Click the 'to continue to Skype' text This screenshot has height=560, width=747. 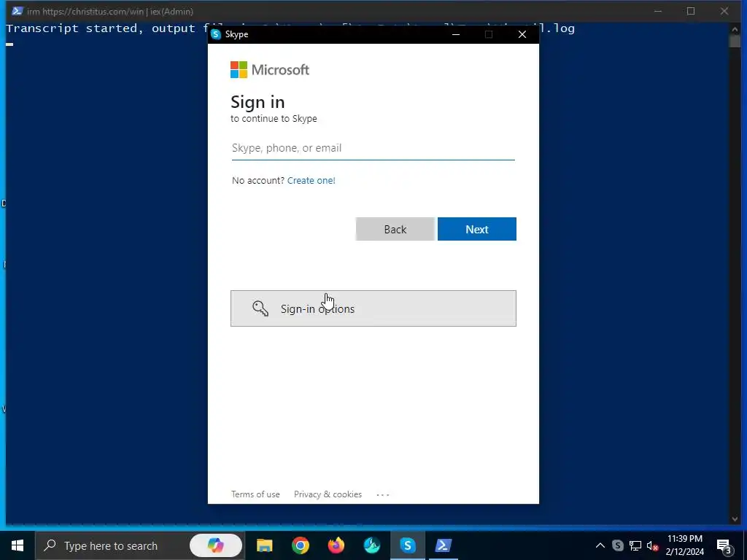[x=274, y=119]
